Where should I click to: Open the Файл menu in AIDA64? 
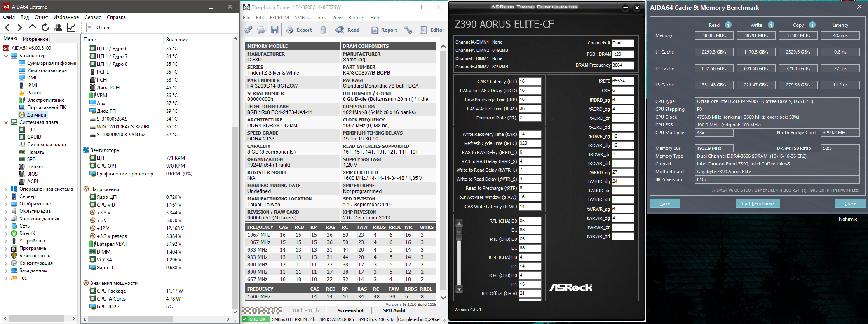9,17
